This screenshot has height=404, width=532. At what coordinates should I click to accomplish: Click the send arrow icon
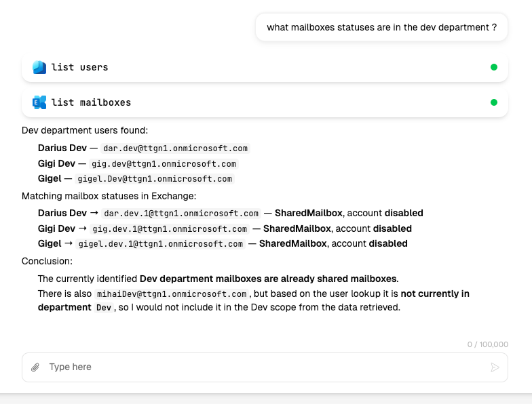[x=495, y=367]
